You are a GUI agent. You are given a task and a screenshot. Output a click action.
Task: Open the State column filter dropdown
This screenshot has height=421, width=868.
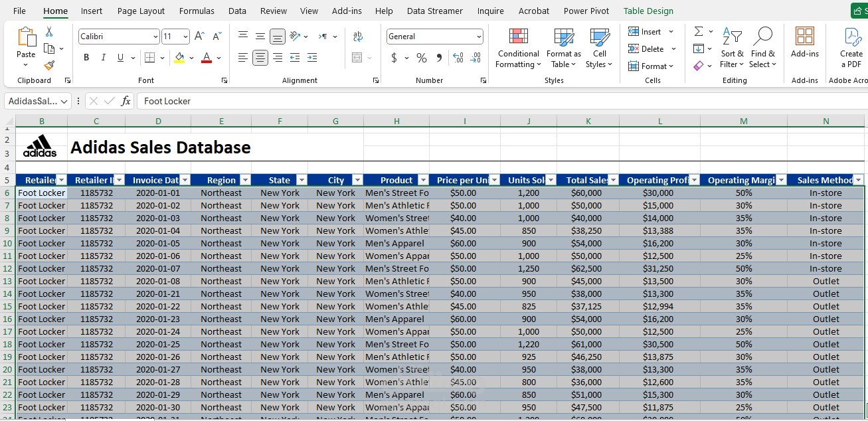[x=302, y=180]
